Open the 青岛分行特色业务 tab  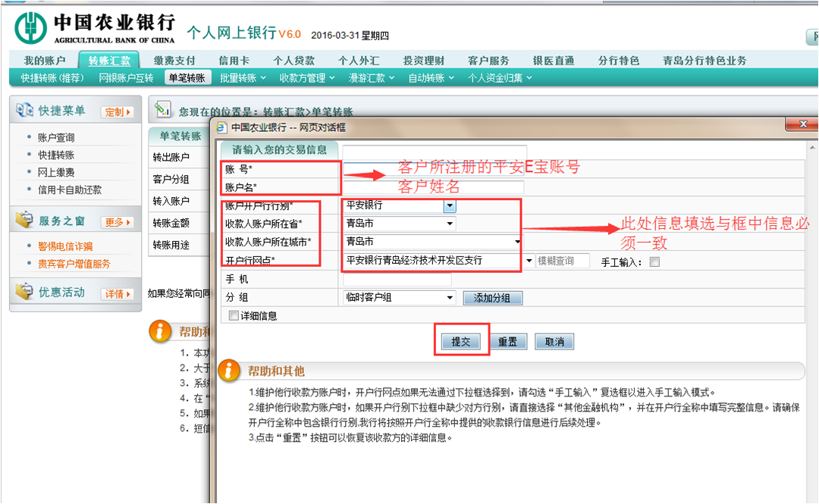tap(704, 61)
